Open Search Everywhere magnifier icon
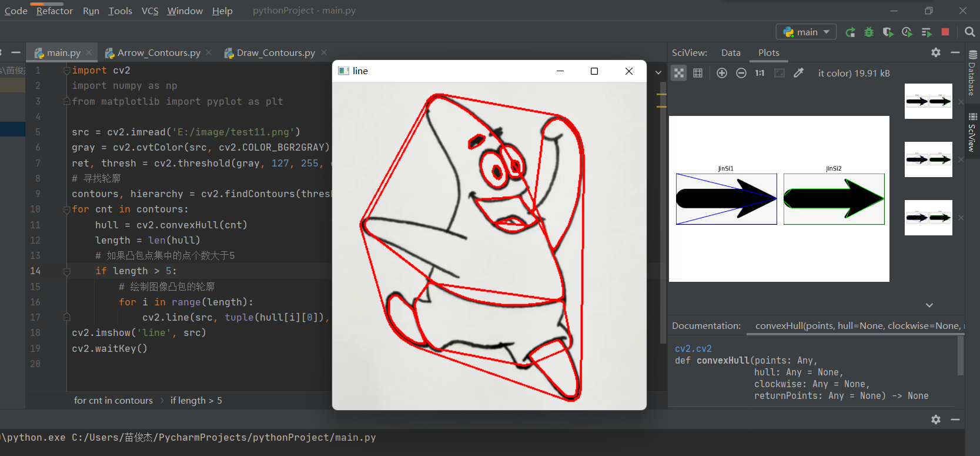980x456 pixels. [x=970, y=32]
